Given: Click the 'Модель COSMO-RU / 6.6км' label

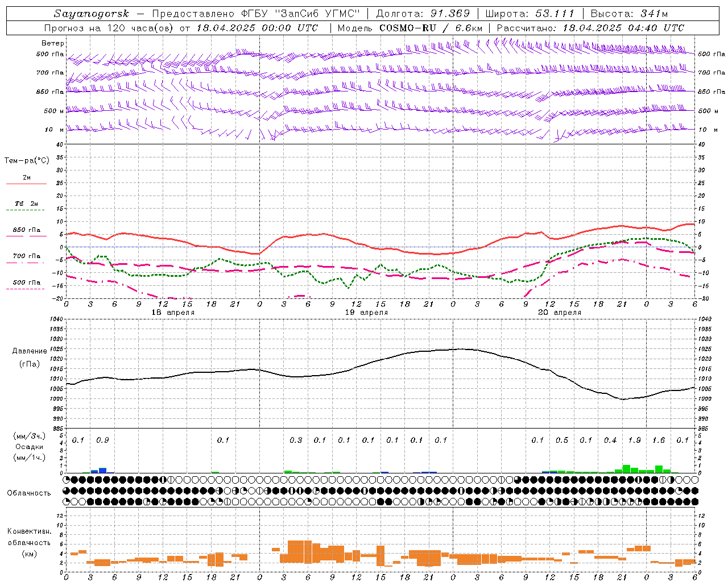Looking at the screenshot, I should click(410, 28).
